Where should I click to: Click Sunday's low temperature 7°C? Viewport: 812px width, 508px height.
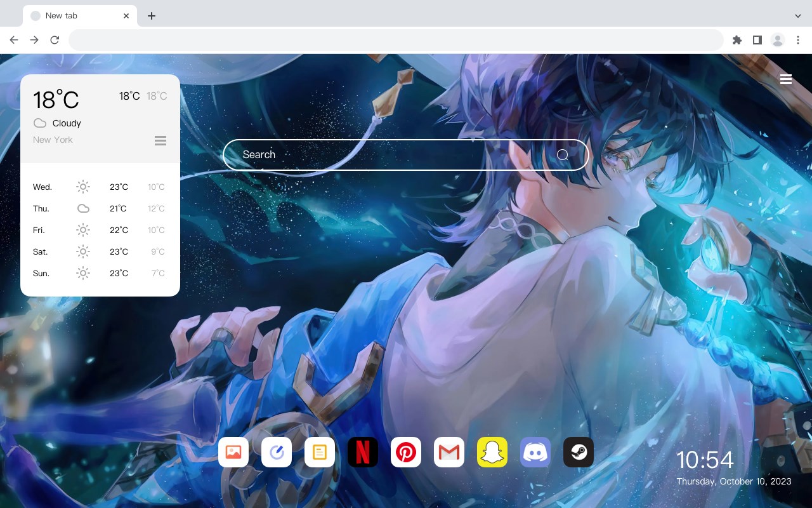[x=158, y=273]
